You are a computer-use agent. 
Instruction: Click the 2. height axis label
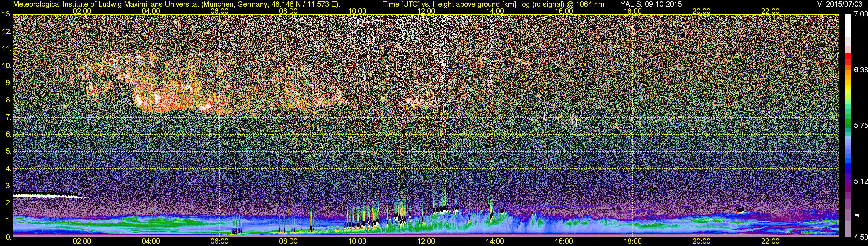click(x=9, y=203)
